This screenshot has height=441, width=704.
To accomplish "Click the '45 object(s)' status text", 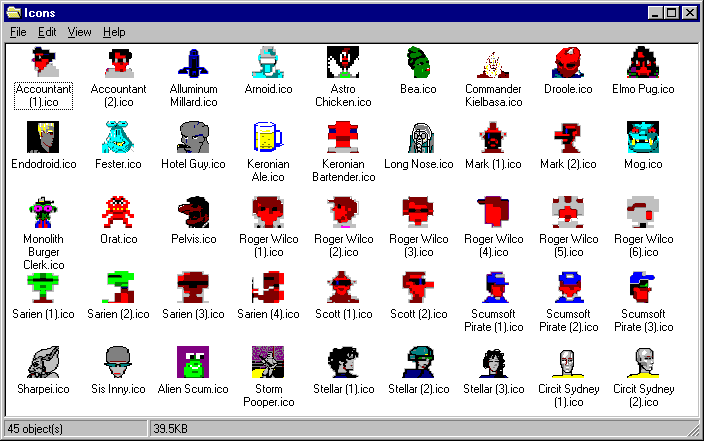I will point(35,429).
